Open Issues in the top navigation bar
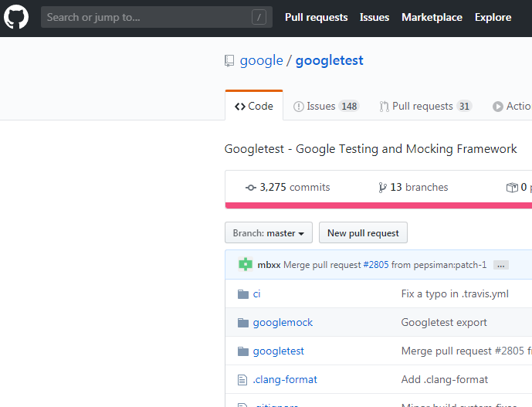The height and width of the screenshot is (407, 532). [x=374, y=17]
